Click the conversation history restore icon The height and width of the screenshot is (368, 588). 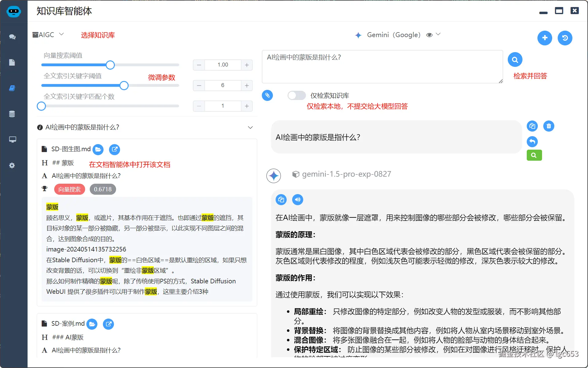(565, 38)
